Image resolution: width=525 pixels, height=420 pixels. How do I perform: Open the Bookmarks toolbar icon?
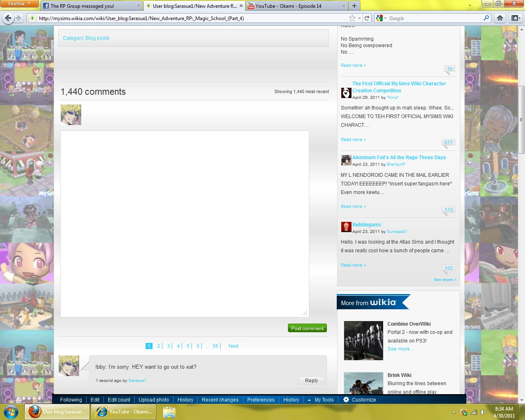pyautogui.click(x=515, y=18)
